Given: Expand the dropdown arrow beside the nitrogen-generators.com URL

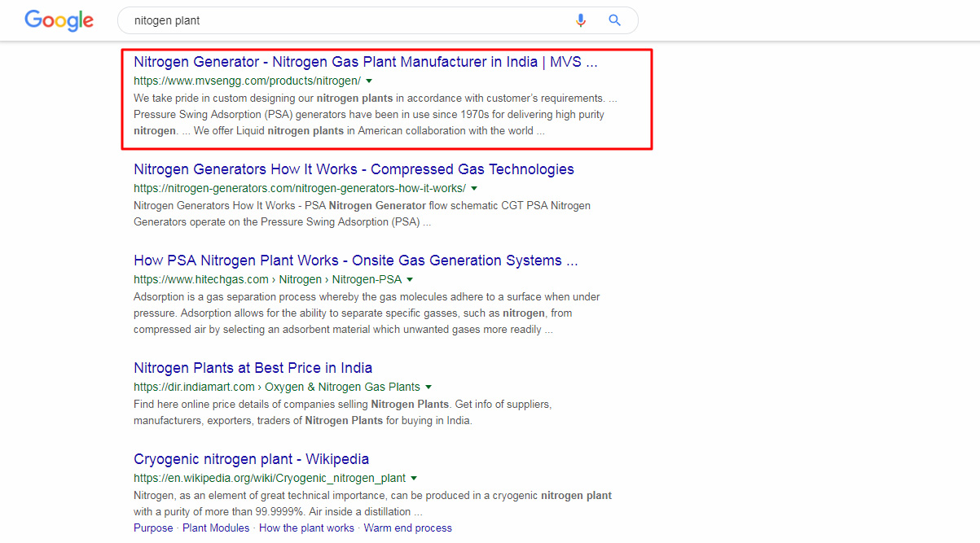Looking at the screenshot, I should (474, 189).
